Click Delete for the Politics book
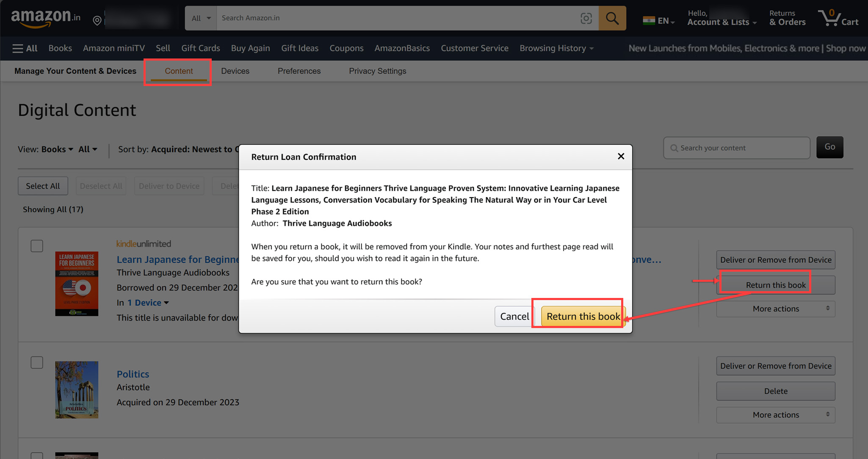The image size is (868, 459). (x=776, y=391)
